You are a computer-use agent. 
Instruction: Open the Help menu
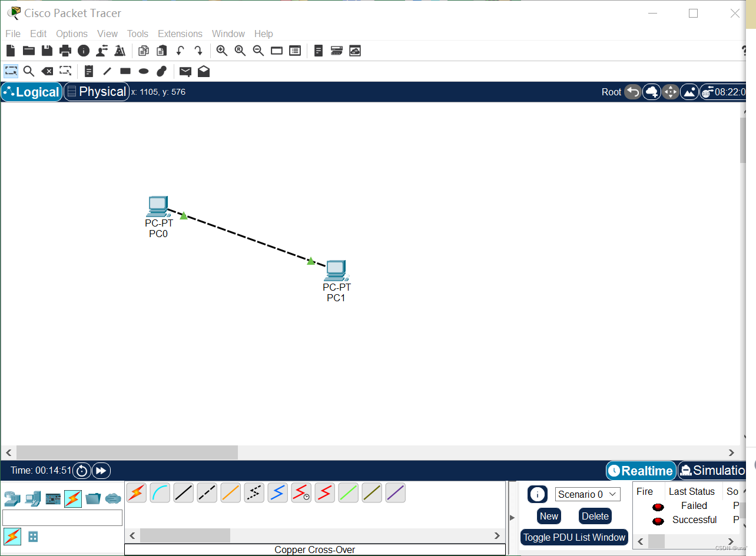(x=264, y=34)
